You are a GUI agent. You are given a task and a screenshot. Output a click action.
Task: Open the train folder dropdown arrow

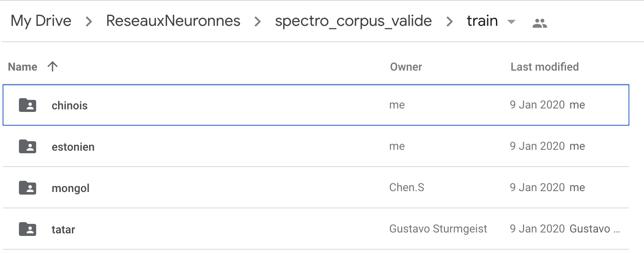511,22
